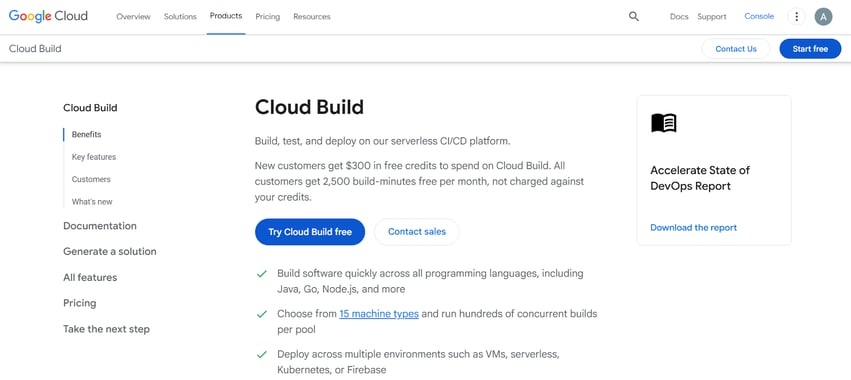Viewport: 851px width, 380px height.
Task: Open Pricing in the left sidebar
Action: click(x=80, y=303)
